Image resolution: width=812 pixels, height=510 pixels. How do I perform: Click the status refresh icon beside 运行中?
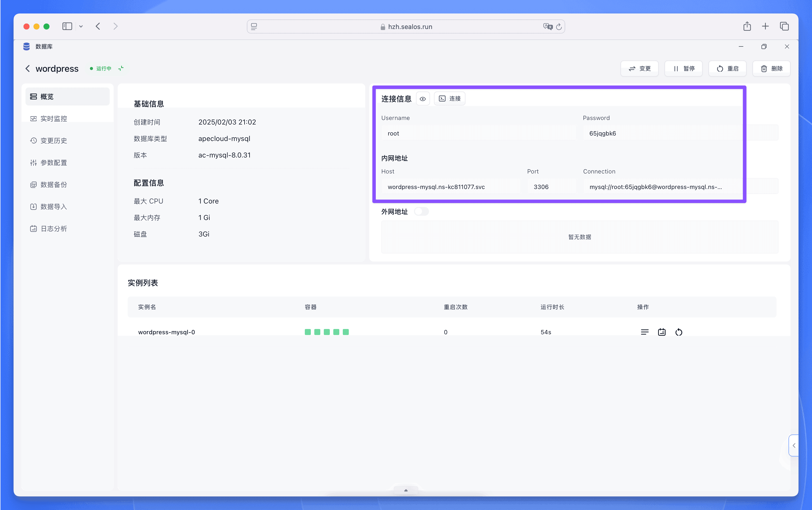(121, 68)
